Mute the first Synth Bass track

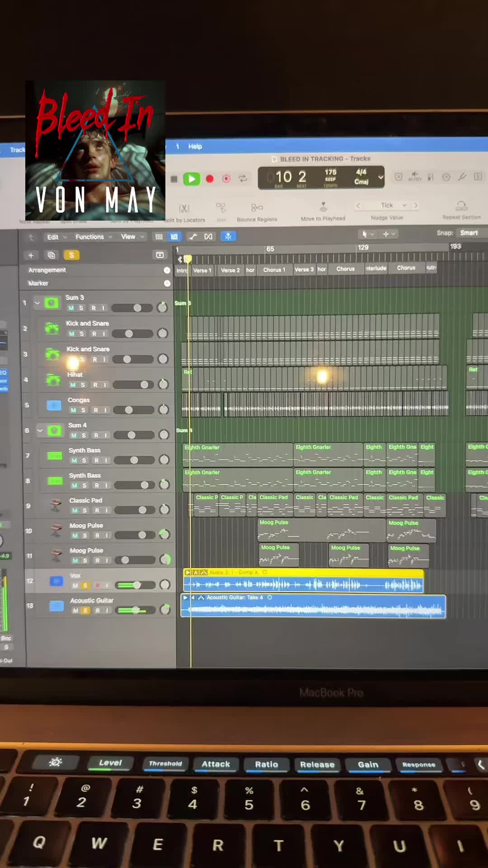pos(74,460)
